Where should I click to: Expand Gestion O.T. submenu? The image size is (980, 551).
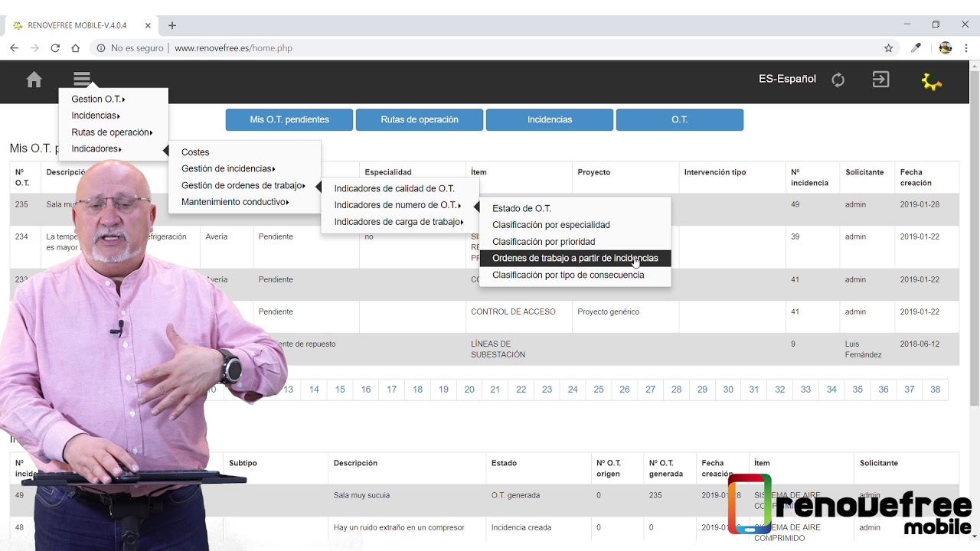pos(98,99)
